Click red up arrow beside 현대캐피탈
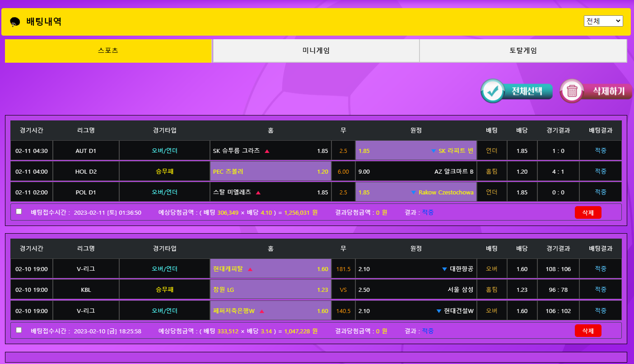 click(x=250, y=269)
